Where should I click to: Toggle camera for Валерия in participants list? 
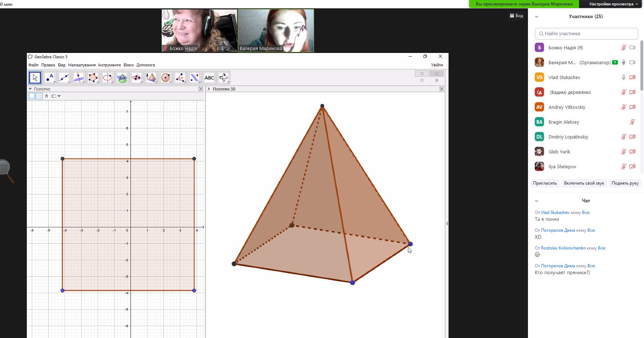[x=632, y=62]
